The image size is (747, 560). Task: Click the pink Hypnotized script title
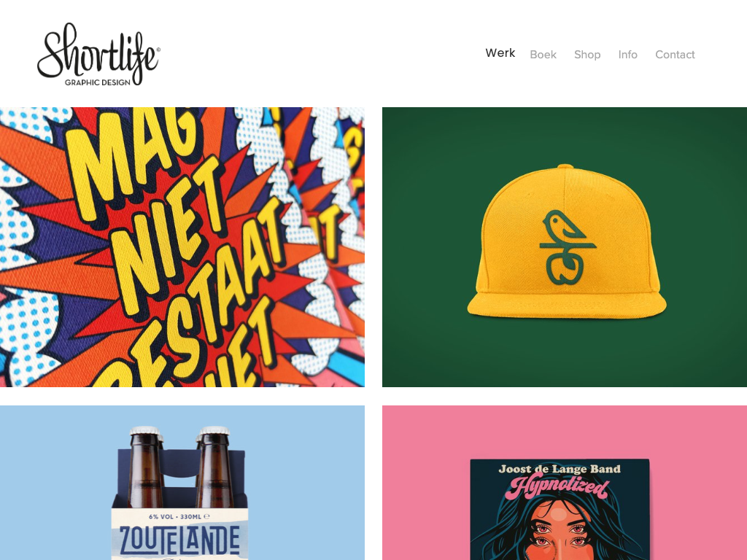pyautogui.click(x=558, y=486)
